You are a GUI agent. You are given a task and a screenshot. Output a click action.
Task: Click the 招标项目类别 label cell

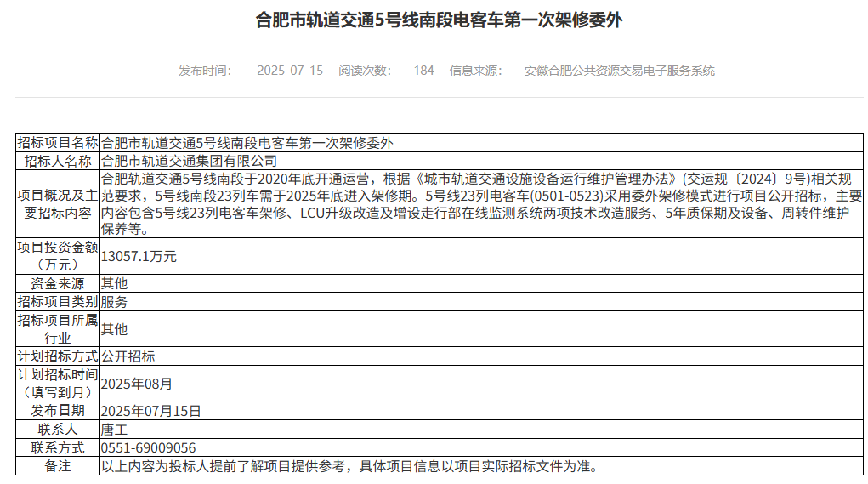(58, 302)
